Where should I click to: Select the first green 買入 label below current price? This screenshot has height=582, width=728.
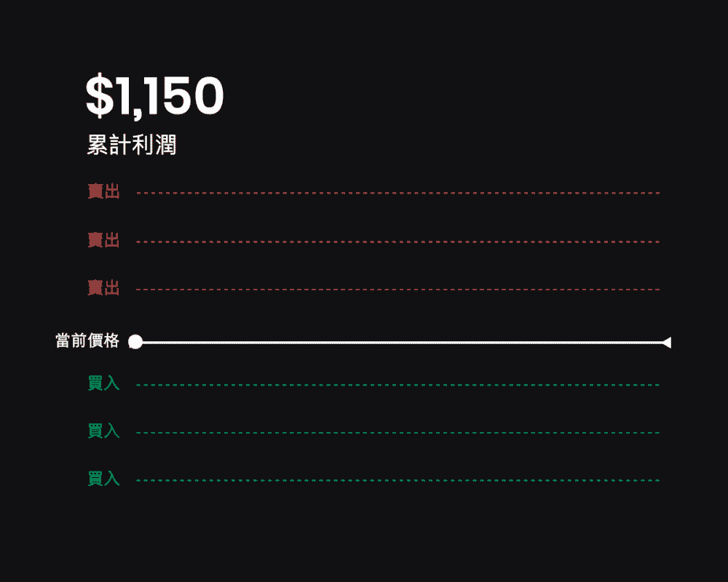103,383
